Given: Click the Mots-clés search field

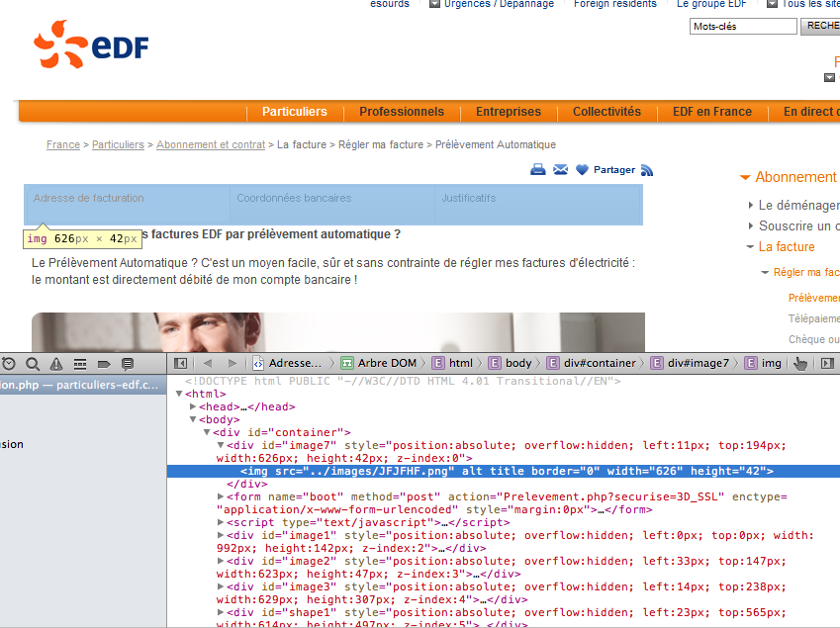Looking at the screenshot, I should pos(742,27).
